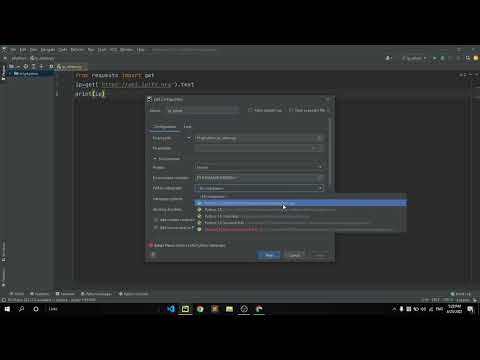This screenshot has height=360, width=480.
Task: Click the Debug bug toolbar icon
Action: pyautogui.click(x=443, y=58)
